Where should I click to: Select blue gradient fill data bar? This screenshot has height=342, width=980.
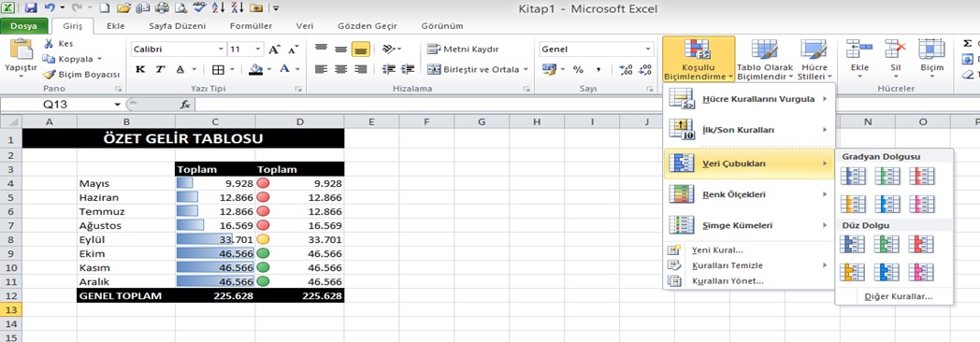coord(853,177)
